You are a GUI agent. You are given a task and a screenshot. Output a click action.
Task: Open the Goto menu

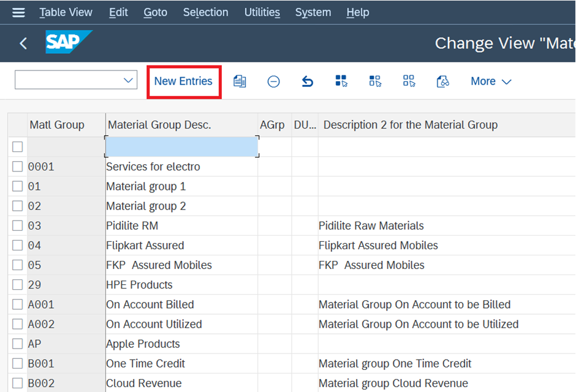156,12
